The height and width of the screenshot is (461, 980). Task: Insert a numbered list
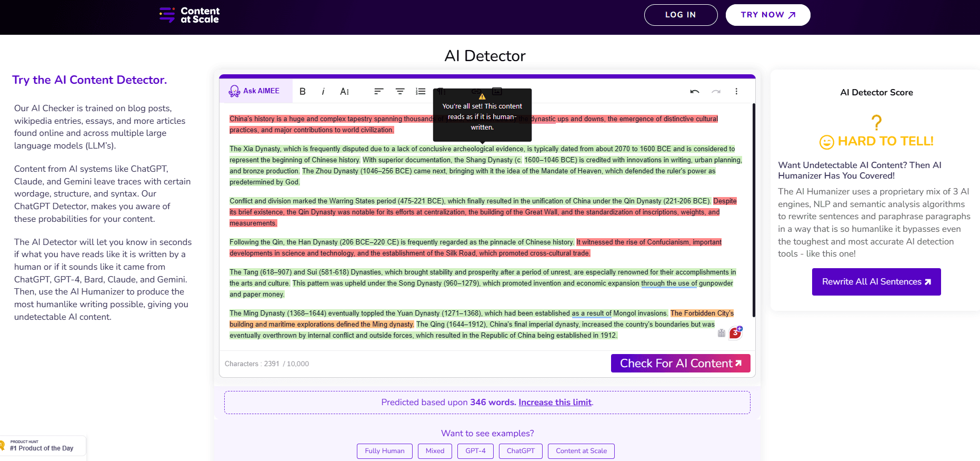tap(421, 92)
